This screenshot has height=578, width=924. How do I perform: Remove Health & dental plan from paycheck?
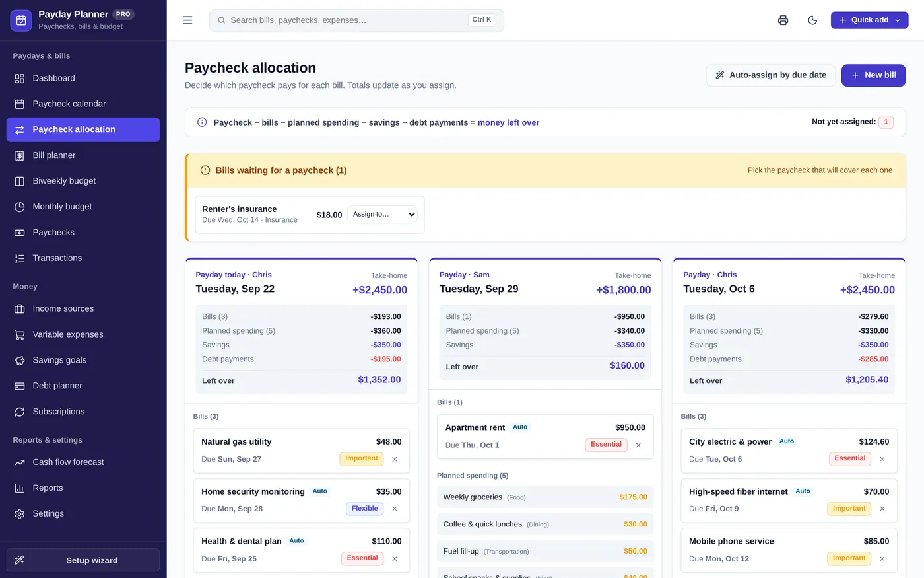[395, 559]
